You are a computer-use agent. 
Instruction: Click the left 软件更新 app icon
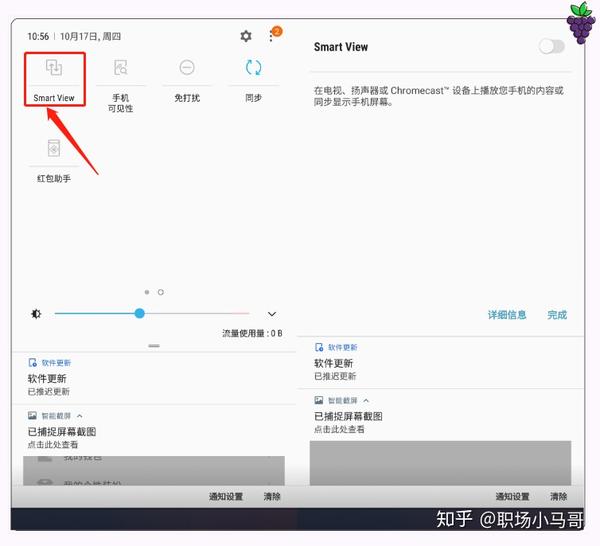click(x=33, y=362)
